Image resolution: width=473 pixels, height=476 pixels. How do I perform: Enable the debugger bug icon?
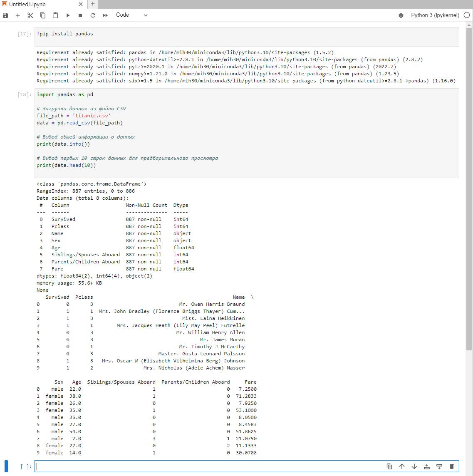[401, 15]
